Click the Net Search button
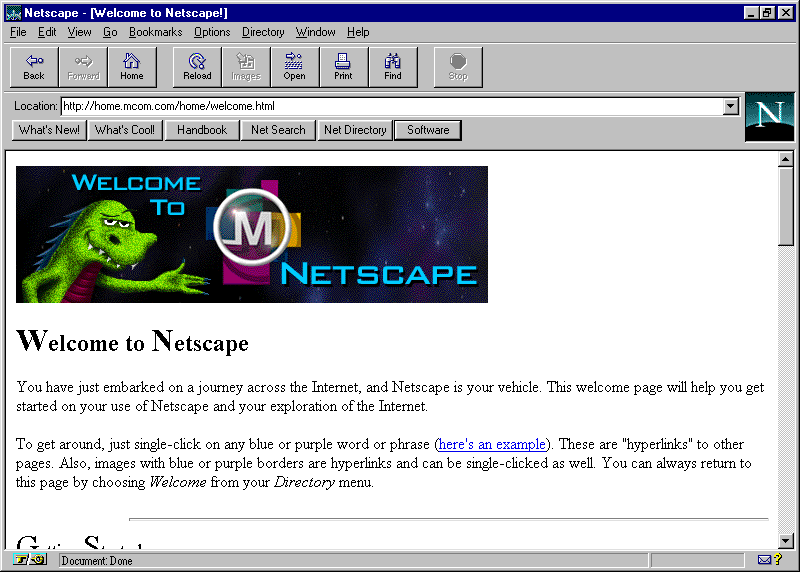This screenshot has height=572, width=800. pyautogui.click(x=278, y=130)
